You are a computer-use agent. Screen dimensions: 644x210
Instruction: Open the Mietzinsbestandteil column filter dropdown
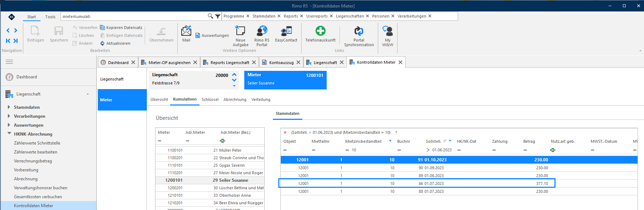pyautogui.click(x=390, y=141)
